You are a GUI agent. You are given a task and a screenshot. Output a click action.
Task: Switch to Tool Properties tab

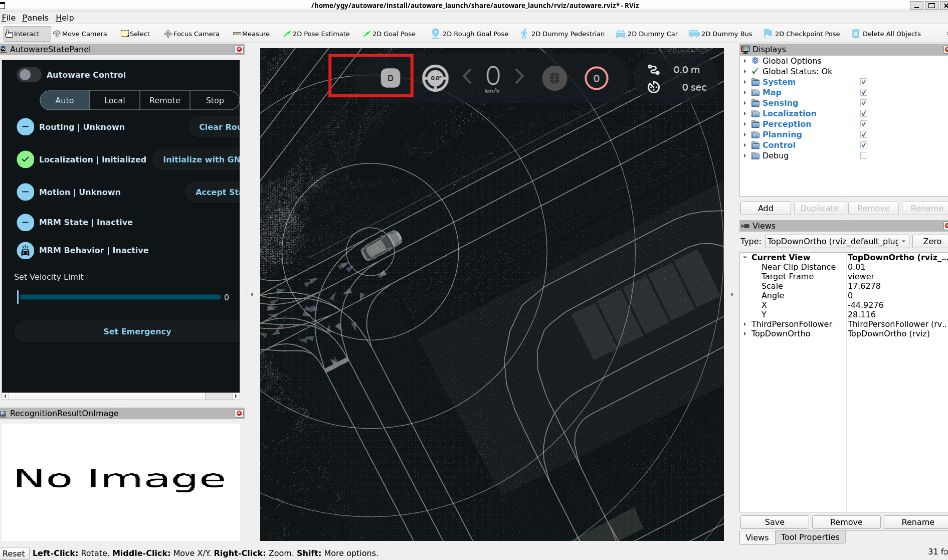tap(810, 537)
